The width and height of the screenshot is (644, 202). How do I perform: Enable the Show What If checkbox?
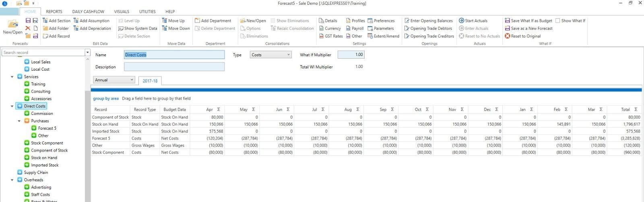tap(557, 20)
